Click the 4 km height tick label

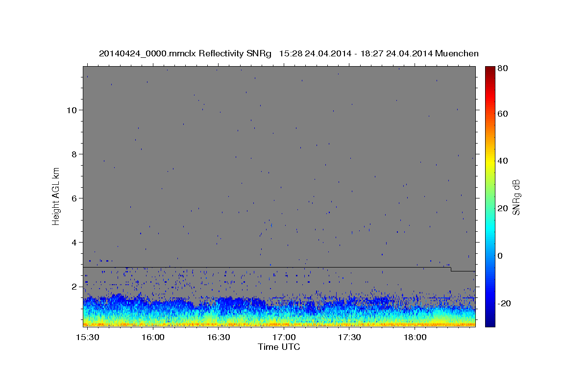coord(74,242)
